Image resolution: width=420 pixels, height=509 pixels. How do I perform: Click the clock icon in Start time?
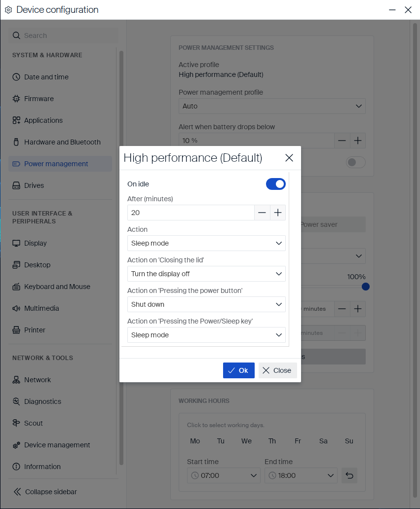[x=195, y=475]
